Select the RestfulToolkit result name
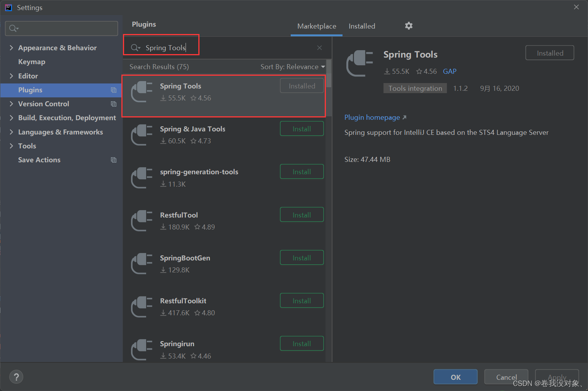This screenshot has height=391, width=588. [x=183, y=301]
